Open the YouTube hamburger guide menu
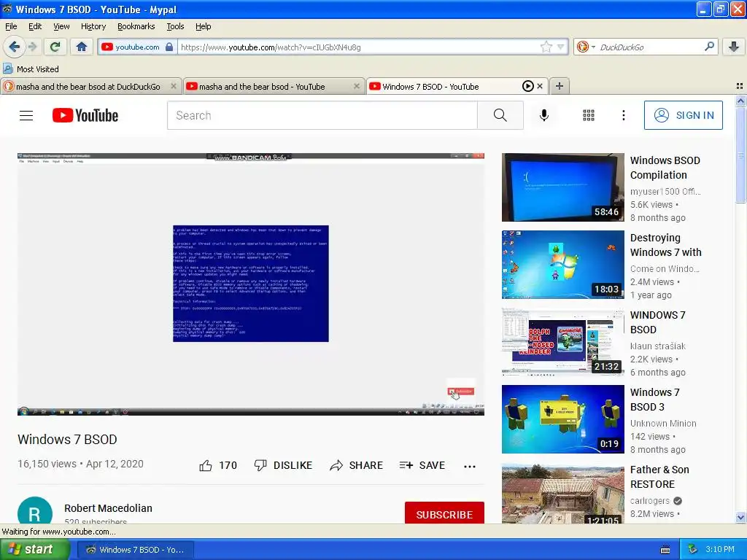Screen dimensions: 747x560 tap(26, 115)
